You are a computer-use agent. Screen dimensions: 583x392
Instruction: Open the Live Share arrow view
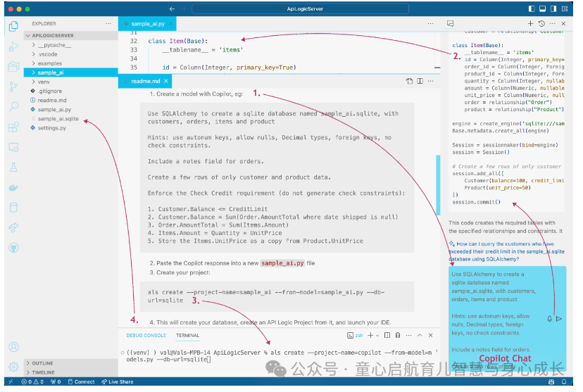14,227
